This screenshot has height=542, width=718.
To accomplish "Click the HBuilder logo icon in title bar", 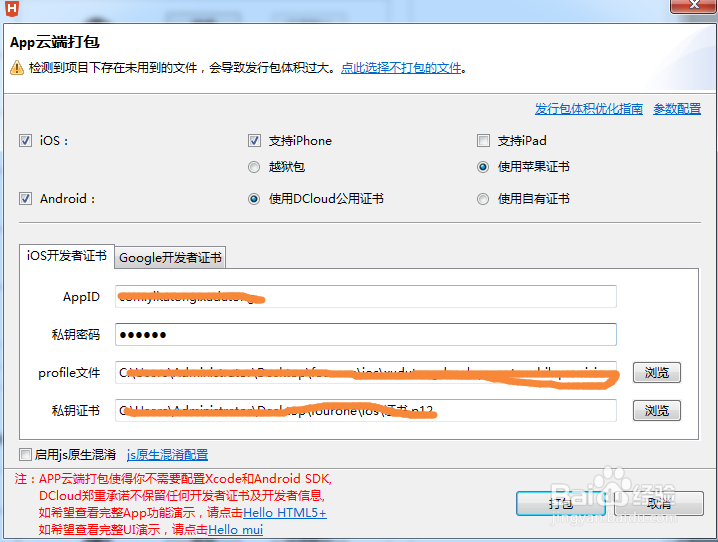I will point(12,8).
